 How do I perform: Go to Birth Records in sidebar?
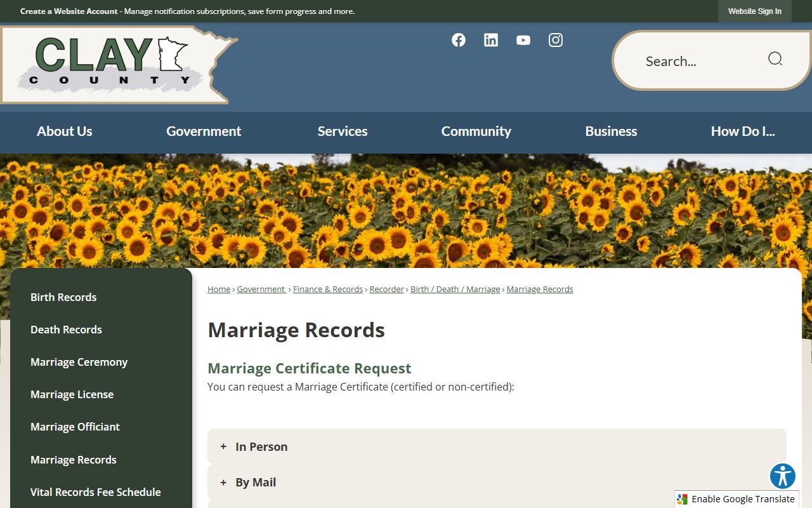63,297
